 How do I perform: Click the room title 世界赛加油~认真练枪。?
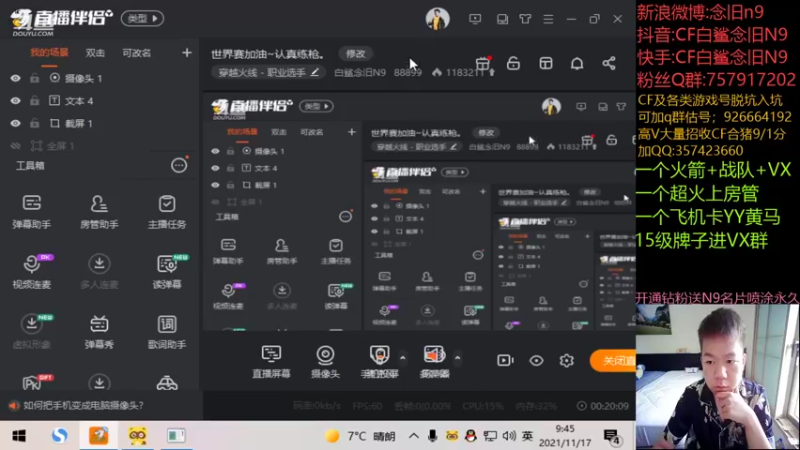[268, 54]
